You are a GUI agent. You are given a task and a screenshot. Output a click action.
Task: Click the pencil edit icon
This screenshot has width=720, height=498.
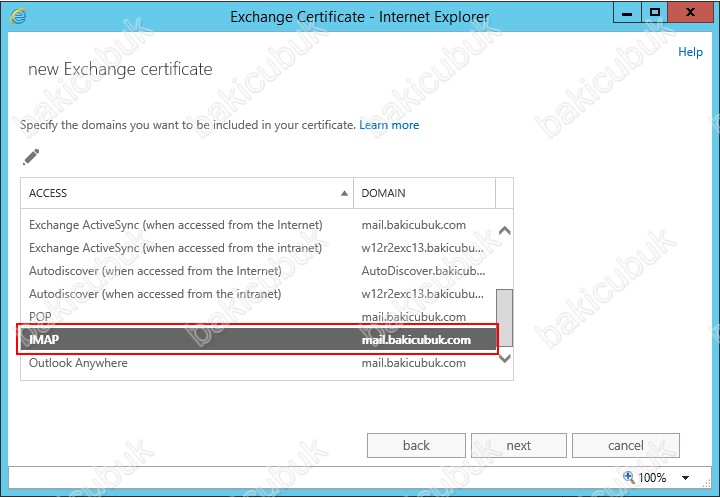pos(31,157)
